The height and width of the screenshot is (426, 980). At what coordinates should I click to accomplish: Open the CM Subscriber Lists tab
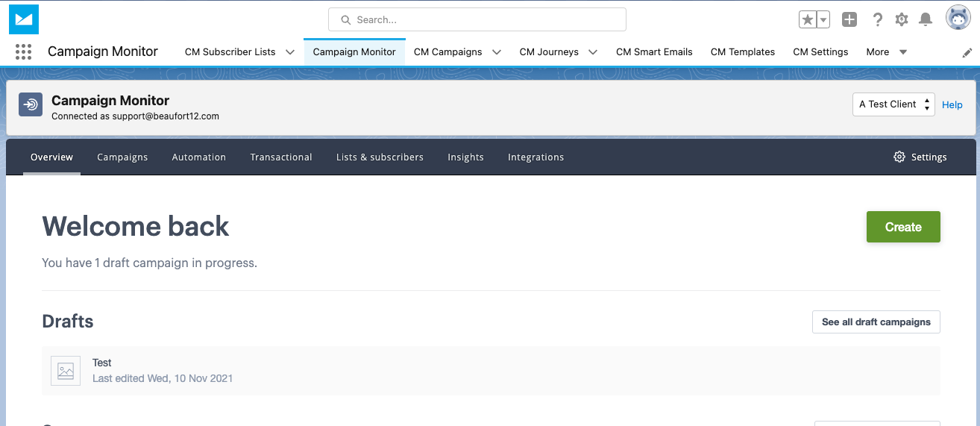coord(230,51)
